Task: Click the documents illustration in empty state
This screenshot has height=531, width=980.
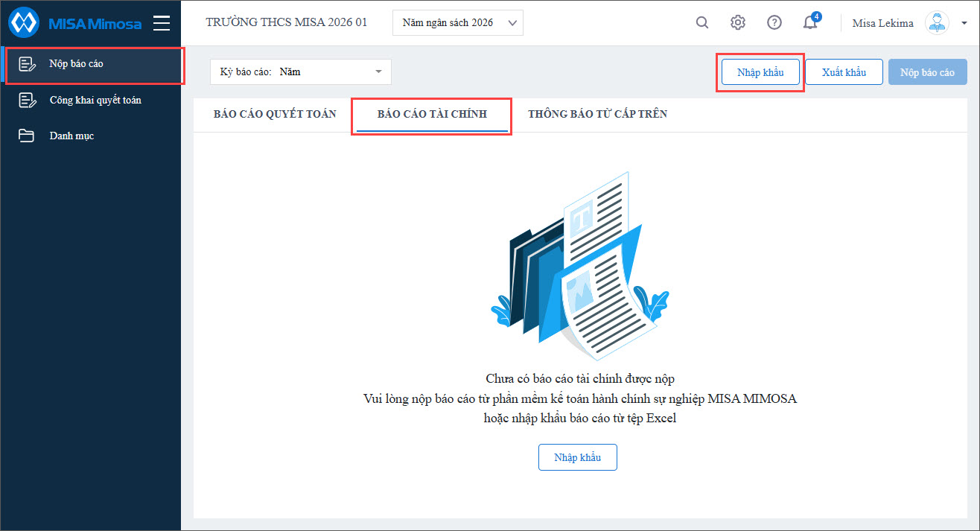Action: click(579, 267)
